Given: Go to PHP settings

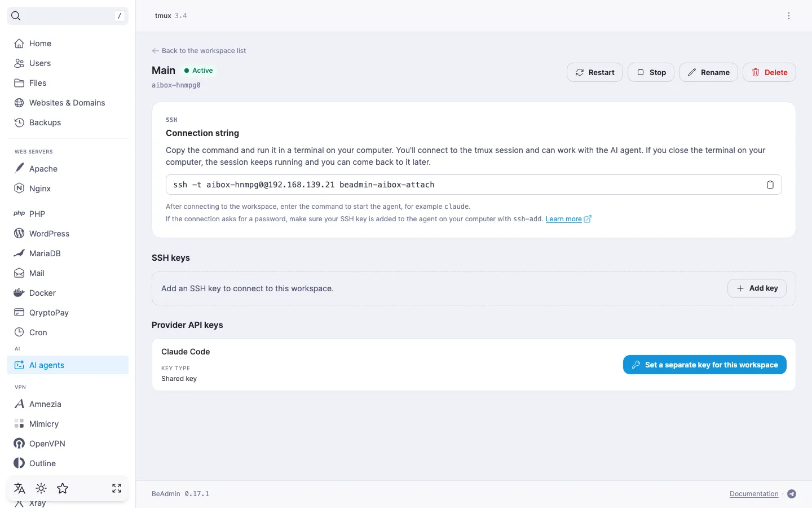Looking at the screenshot, I should click(68, 214).
